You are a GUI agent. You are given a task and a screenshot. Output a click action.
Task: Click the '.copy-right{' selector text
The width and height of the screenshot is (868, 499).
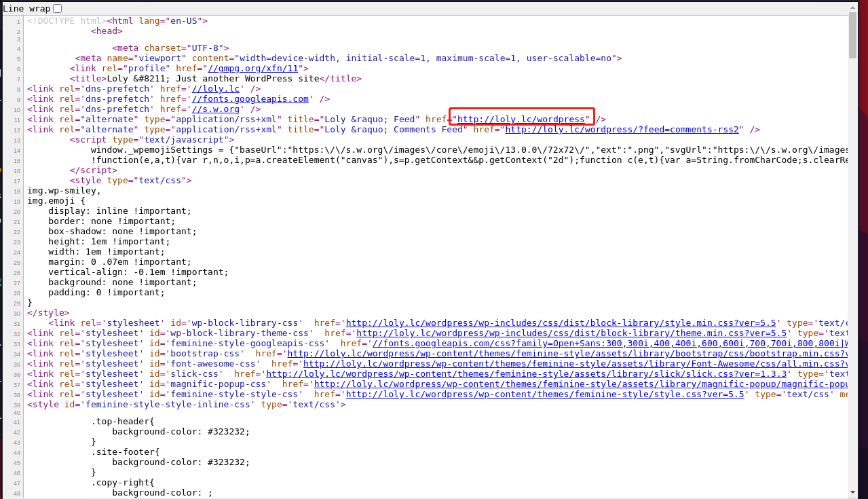[123, 483]
